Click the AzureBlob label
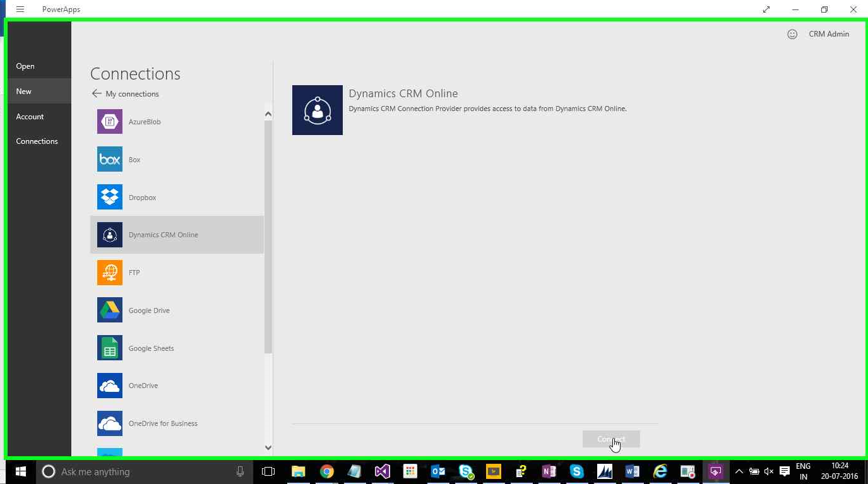The image size is (868, 484). click(145, 122)
